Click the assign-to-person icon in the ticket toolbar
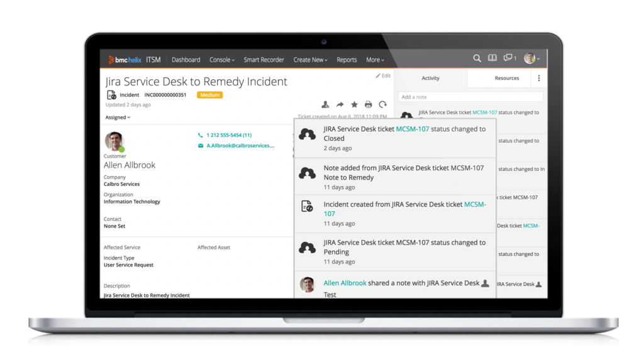 tap(325, 105)
